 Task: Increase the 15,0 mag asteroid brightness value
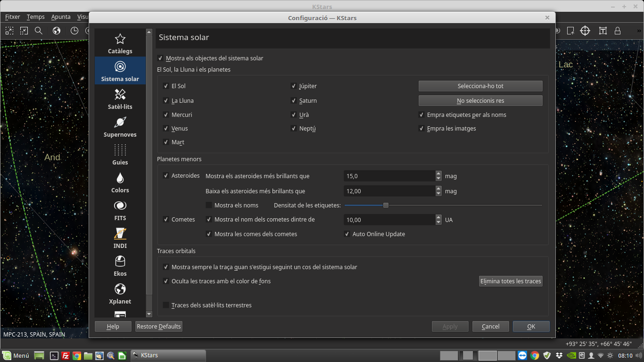(438, 173)
